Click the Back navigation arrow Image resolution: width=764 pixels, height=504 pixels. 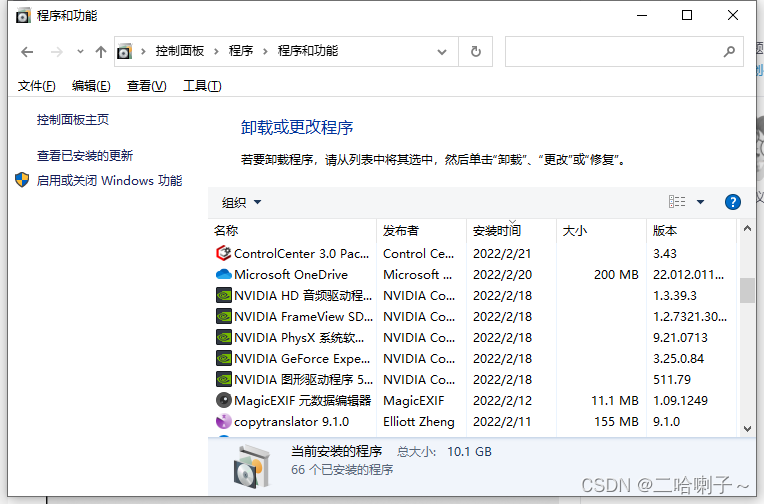(x=27, y=52)
